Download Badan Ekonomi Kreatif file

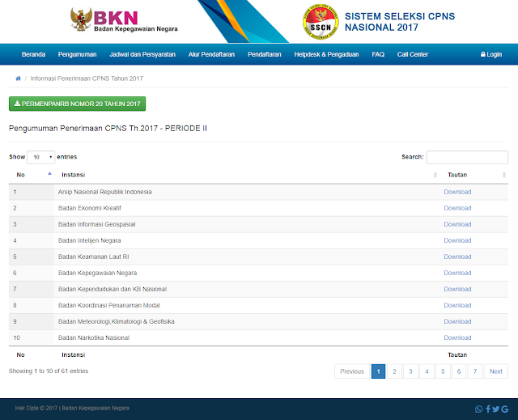[457, 208]
